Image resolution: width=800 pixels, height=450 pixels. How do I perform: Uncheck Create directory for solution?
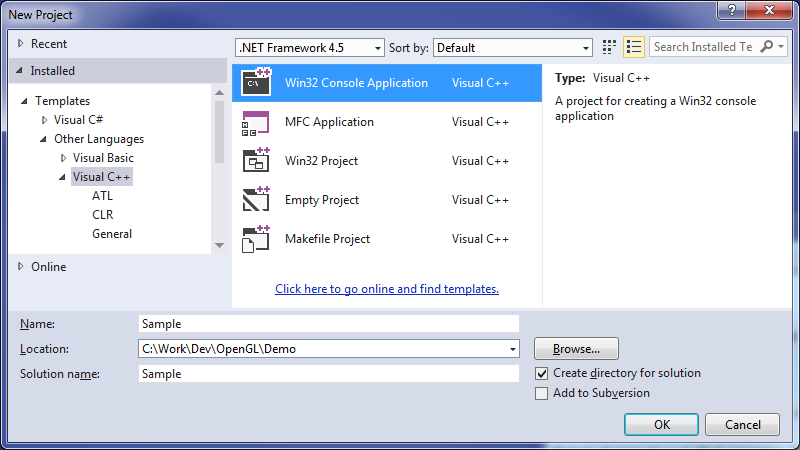pos(541,373)
